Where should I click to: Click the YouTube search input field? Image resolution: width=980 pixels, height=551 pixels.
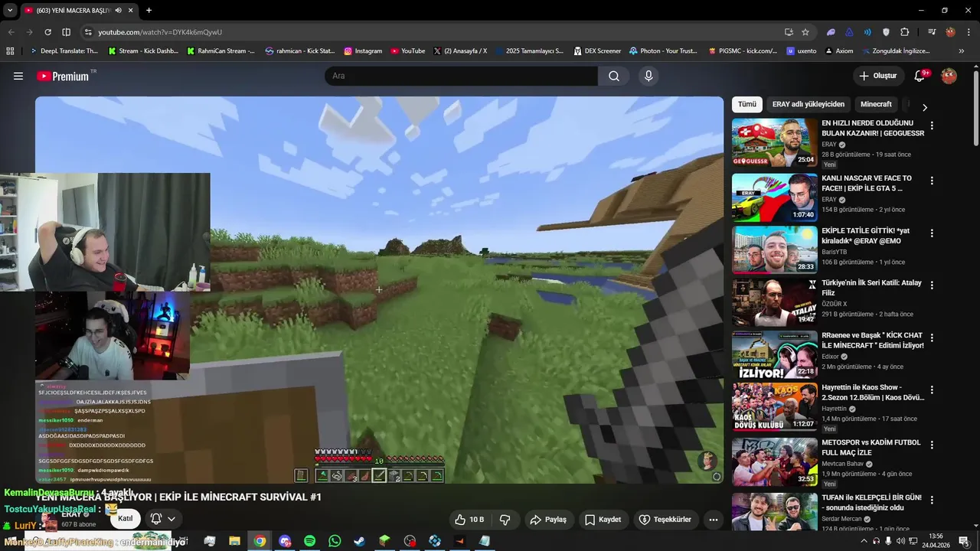tap(461, 76)
